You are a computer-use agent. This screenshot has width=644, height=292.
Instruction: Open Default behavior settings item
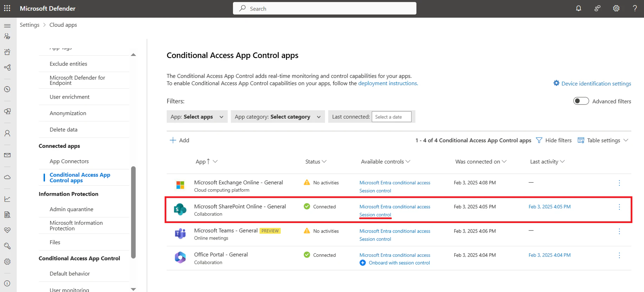pyautogui.click(x=70, y=273)
